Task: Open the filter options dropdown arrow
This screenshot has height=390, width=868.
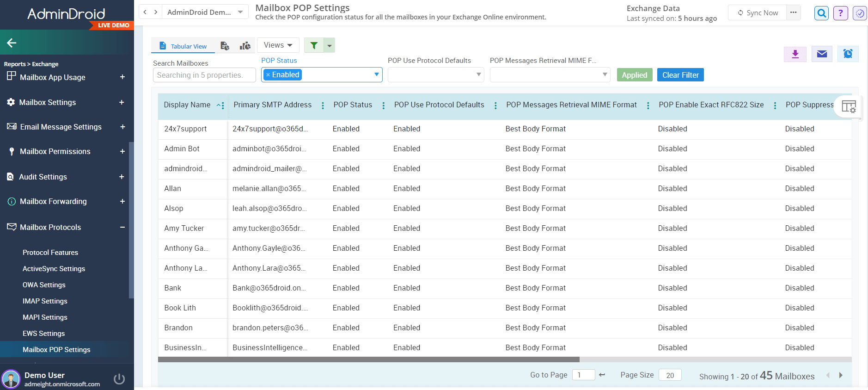Action: click(x=330, y=45)
